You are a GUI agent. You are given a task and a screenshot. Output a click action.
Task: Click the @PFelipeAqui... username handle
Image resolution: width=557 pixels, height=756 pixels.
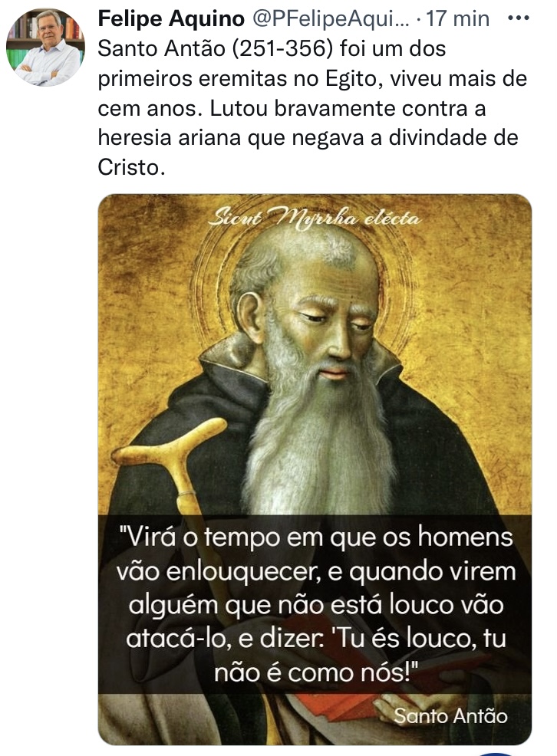click(x=331, y=19)
